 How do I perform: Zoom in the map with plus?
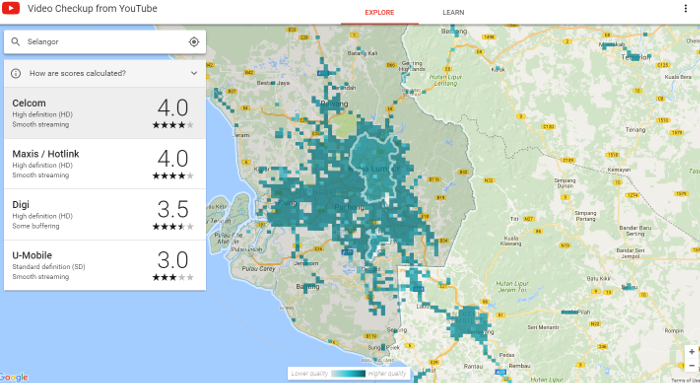692,352
